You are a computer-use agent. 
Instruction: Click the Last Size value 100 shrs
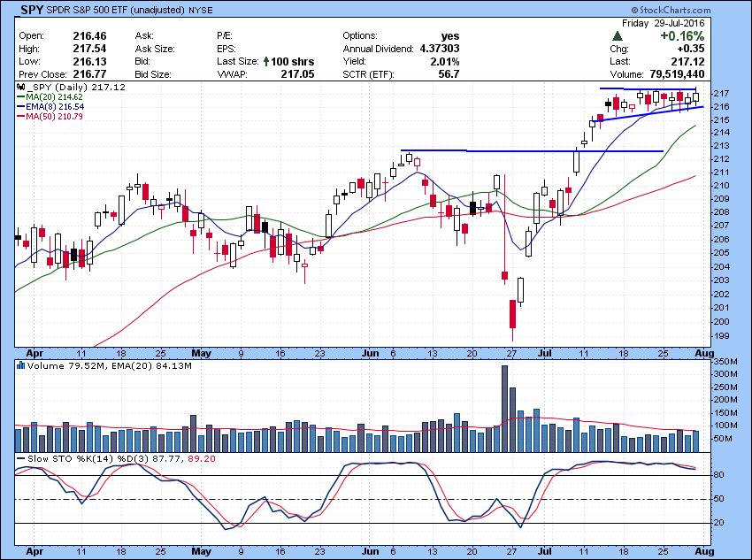point(293,61)
